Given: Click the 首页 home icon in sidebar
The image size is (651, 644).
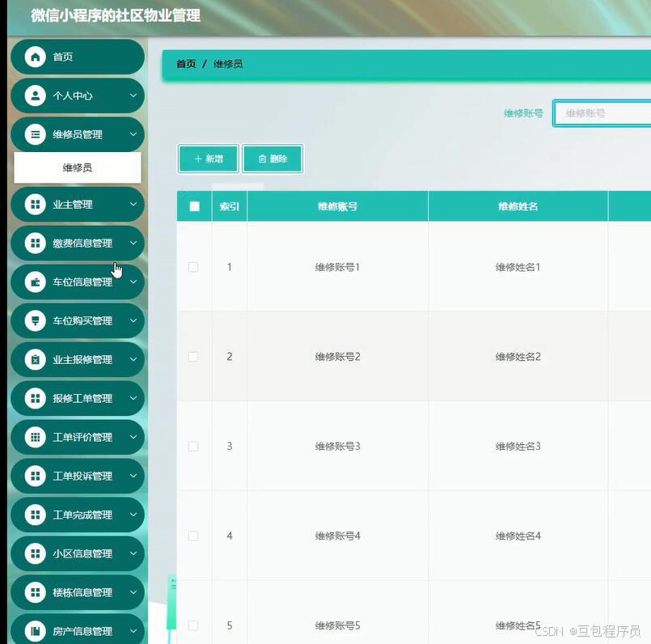Looking at the screenshot, I should click(34, 57).
